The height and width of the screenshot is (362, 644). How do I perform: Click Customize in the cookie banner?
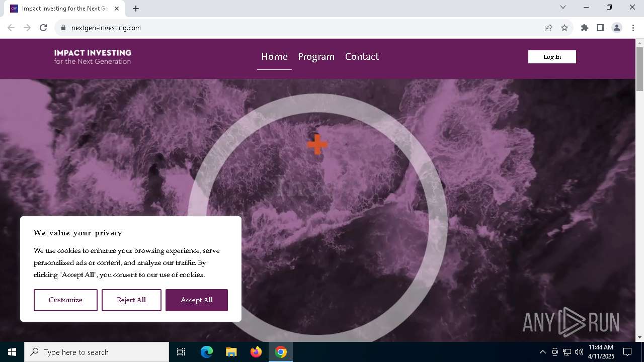pyautogui.click(x=65, y=300)
